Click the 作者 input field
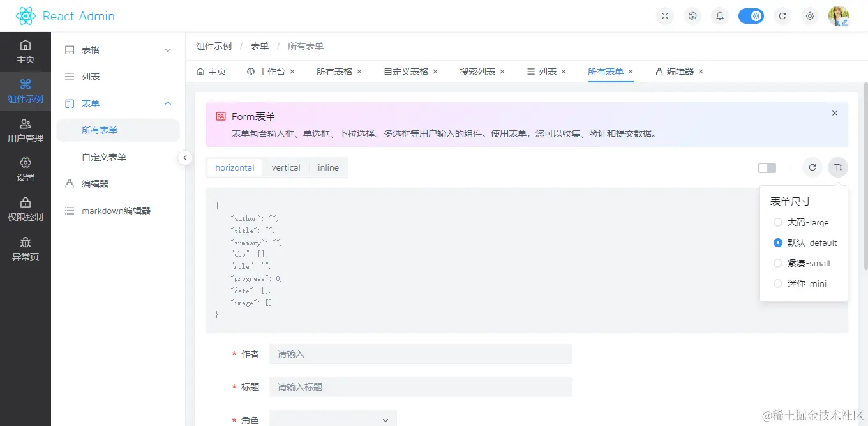868x426 pixels. (421, 354)
